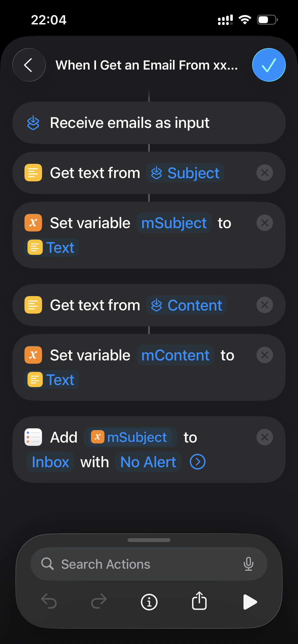
Task: Change the No Alert option
Action: (148, 462)
